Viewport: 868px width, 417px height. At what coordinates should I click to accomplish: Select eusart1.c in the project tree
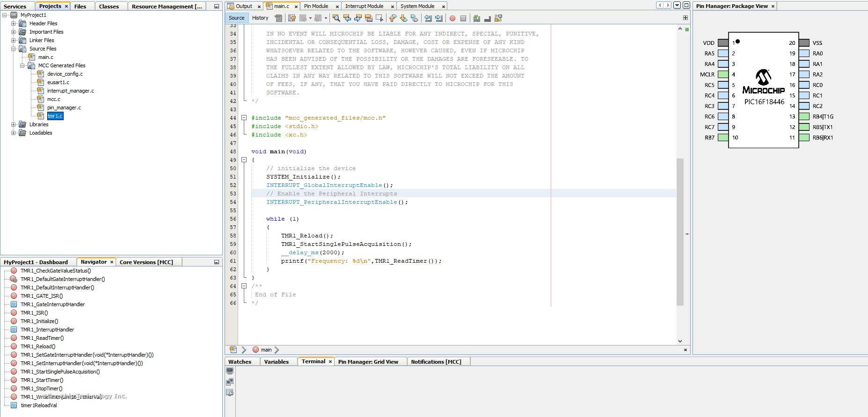[x=58, y=82]
